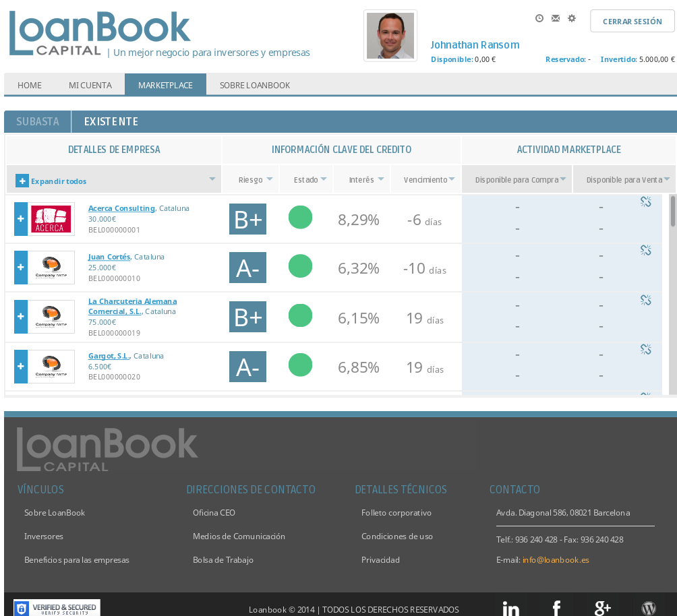677x616 pixels.
Task: Open LoanBook's Facebook page icon
Action: tap(557, 609)
